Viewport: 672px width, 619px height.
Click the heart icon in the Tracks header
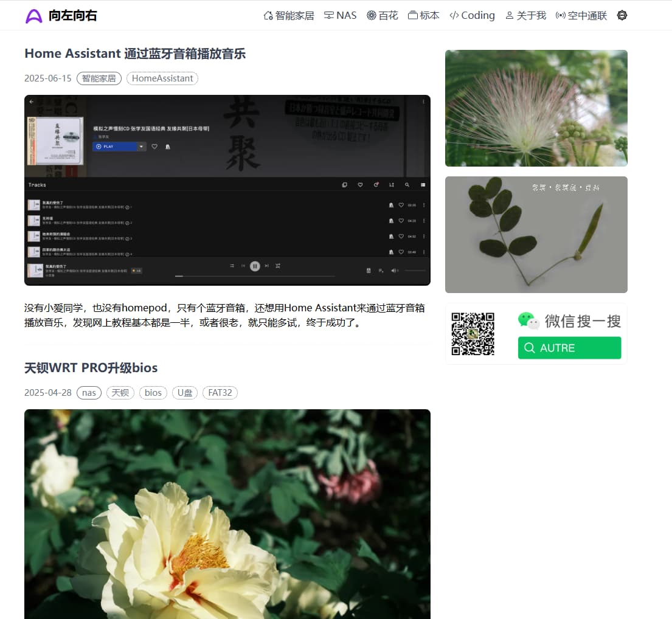pyautogui.click(x=361, y=184)
